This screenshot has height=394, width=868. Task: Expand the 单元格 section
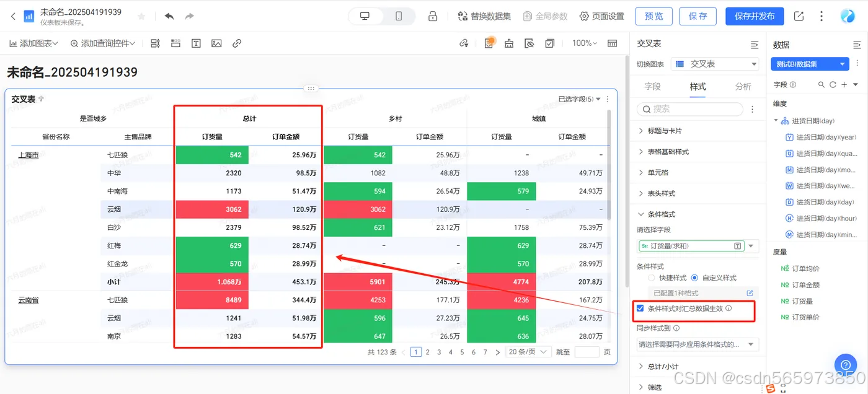point(657,173)
